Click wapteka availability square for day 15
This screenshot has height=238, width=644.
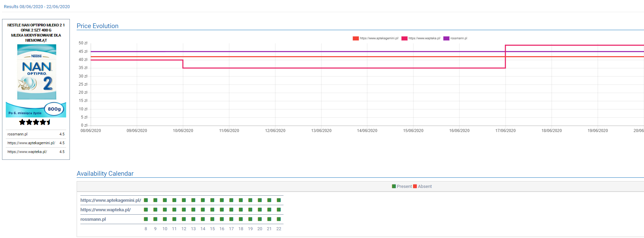212,210
